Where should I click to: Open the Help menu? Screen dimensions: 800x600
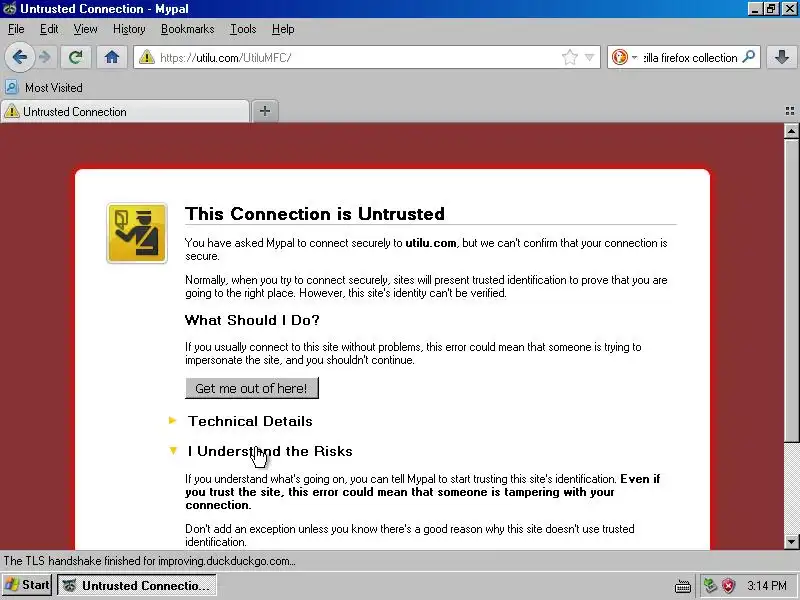[283, 29]
